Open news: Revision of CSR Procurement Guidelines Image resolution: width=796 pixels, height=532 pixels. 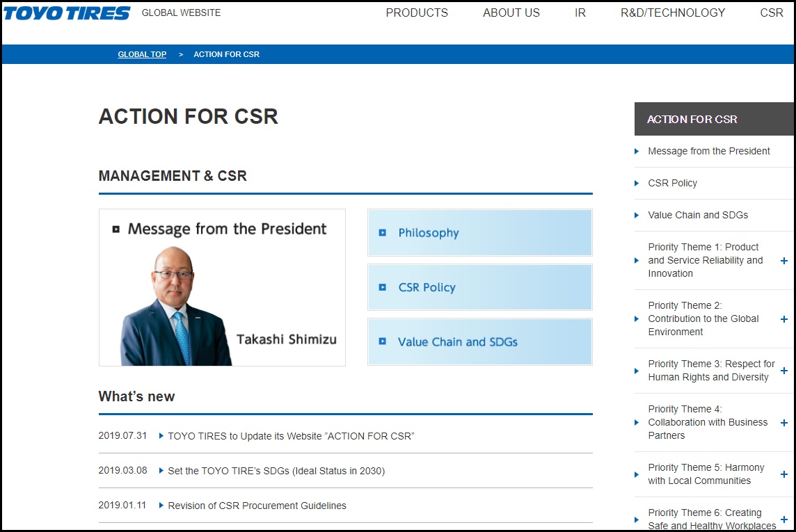click(x=257, y=506)
